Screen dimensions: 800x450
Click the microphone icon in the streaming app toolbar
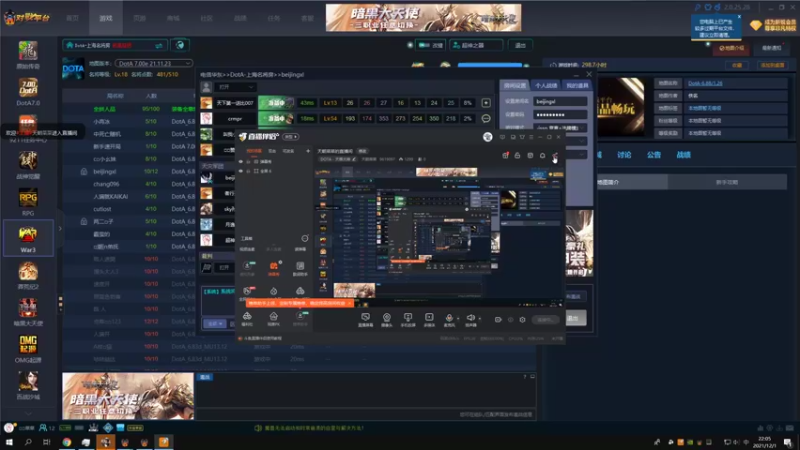click(x=449, y=318)
